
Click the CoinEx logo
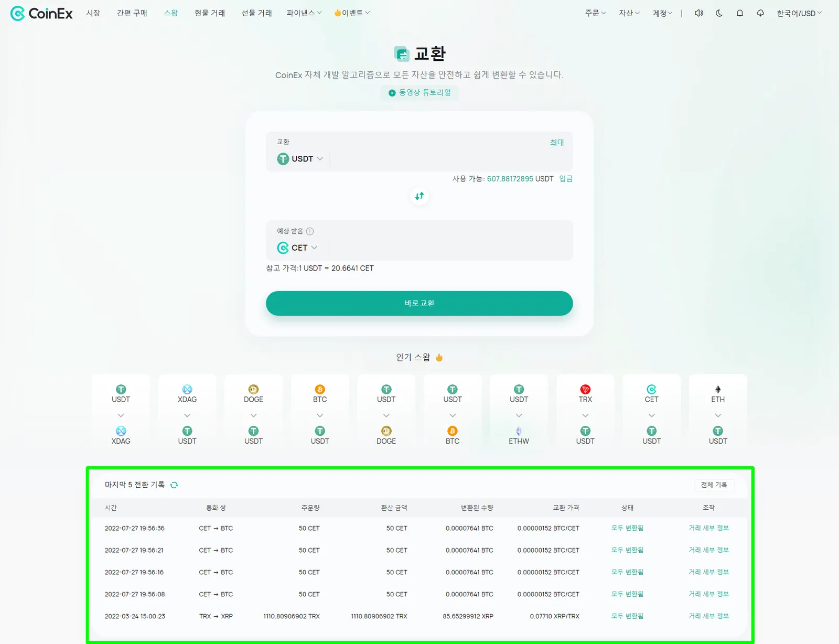pos(41,13)
